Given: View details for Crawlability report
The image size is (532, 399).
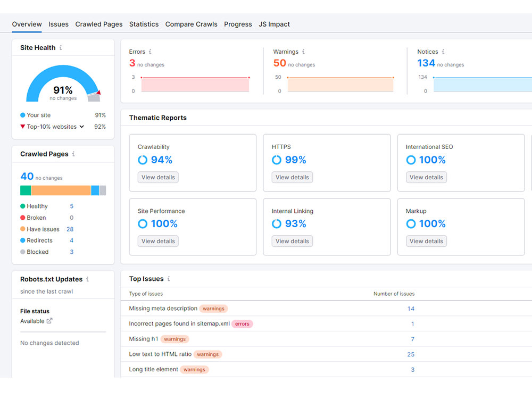Looking at the screenshot, I should [158, 177].
